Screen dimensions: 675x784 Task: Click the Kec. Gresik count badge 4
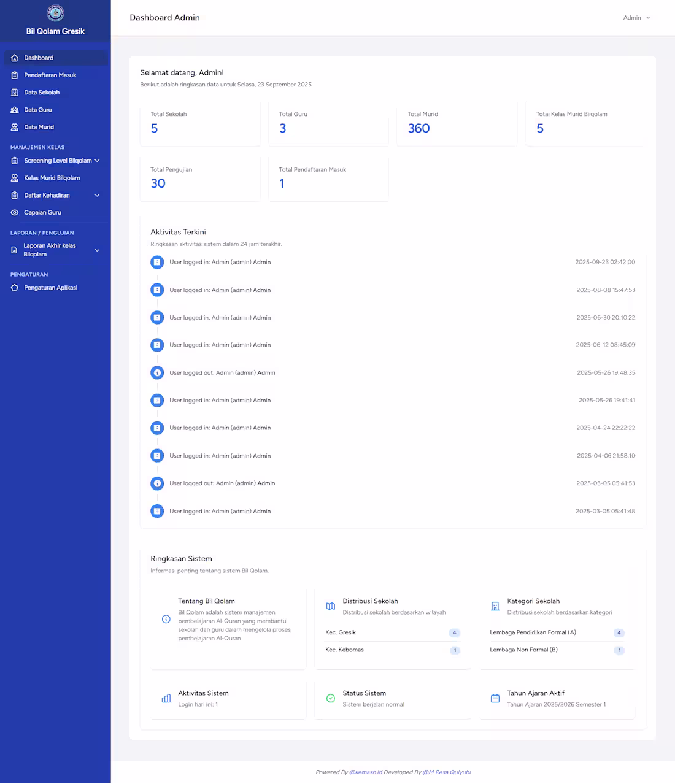tap(455, 632)
